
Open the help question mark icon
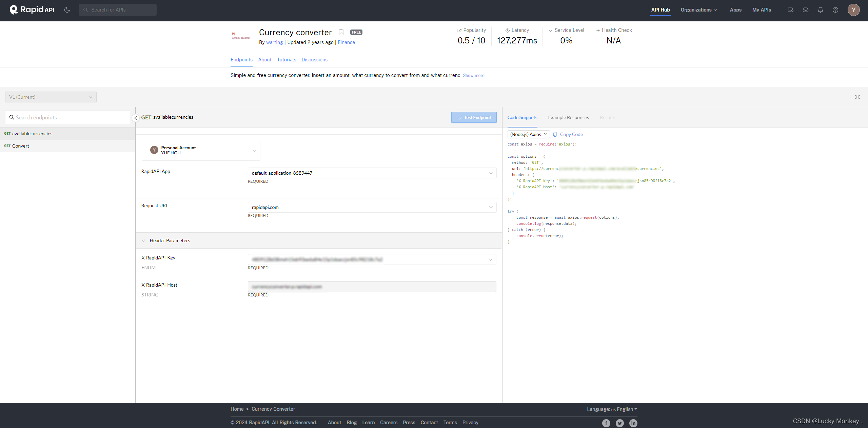835,10
